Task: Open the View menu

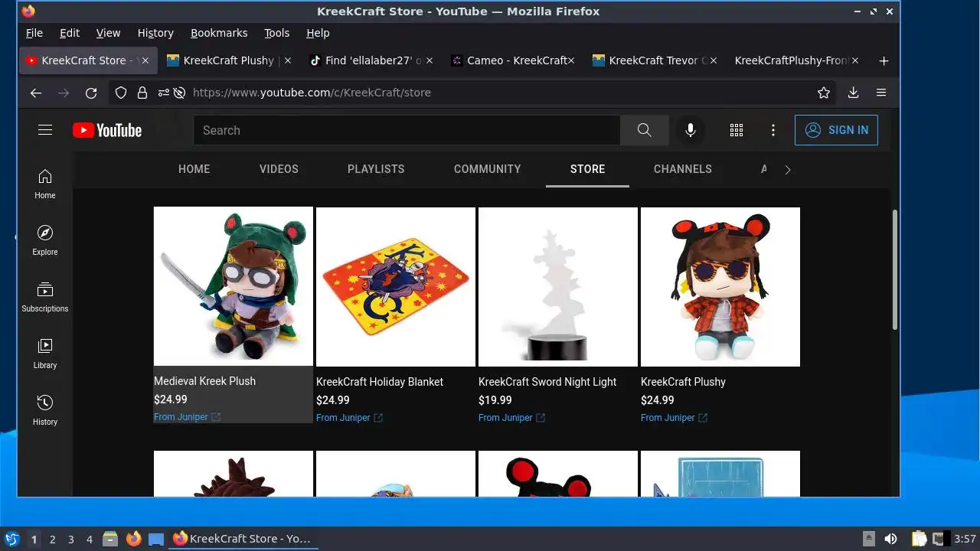Action: 108,33
